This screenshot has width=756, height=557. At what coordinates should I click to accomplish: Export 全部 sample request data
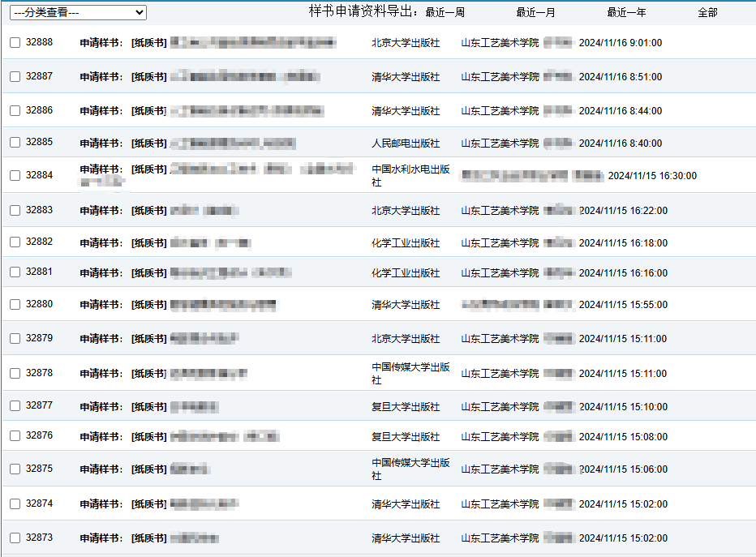click(x=707, y=13)
